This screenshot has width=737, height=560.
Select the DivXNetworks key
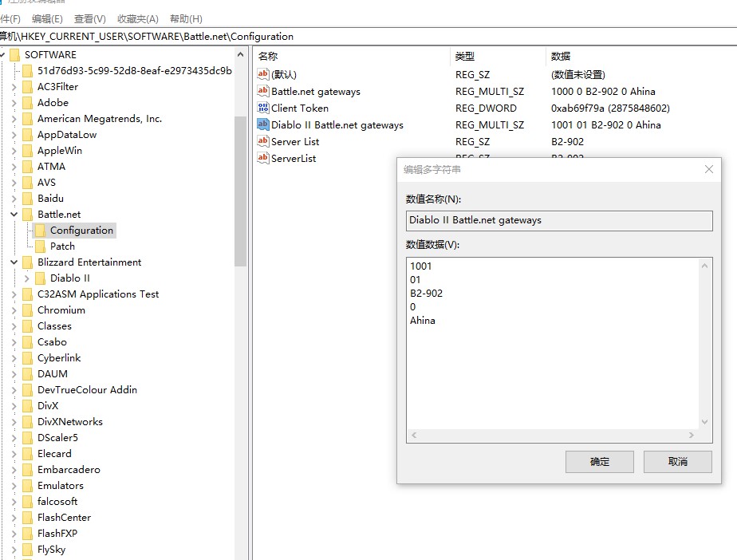point(70,422)
